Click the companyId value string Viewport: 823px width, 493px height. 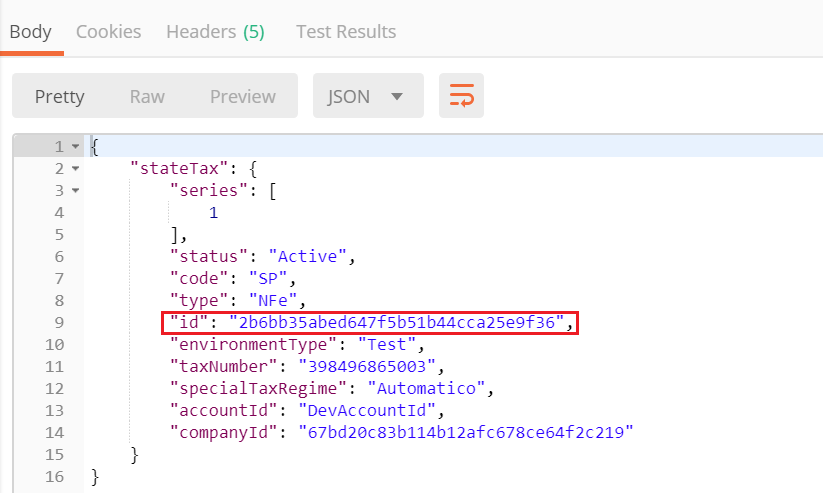click(459, 432)
